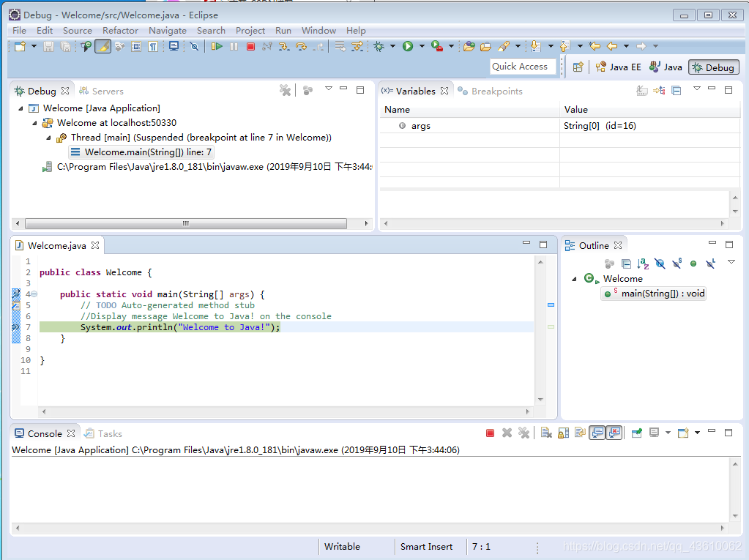This screenshot has height=560, width=749.
Task: Click the Terminate red square in toolbar
Action: click(250, 46)
